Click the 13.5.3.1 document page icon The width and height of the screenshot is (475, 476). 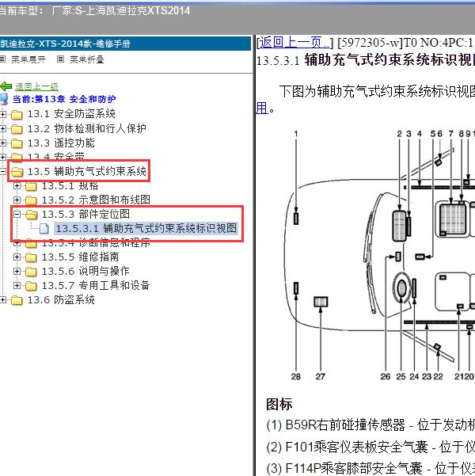[x=44, y=229]
